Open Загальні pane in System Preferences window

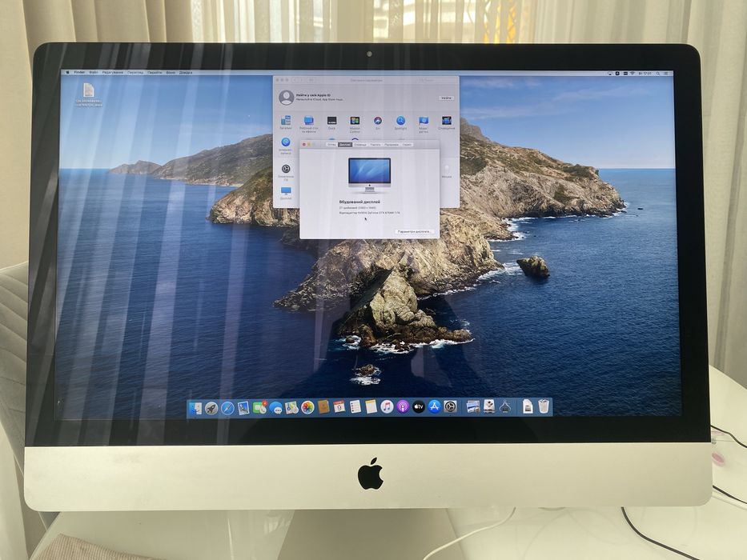click(286, 122)
